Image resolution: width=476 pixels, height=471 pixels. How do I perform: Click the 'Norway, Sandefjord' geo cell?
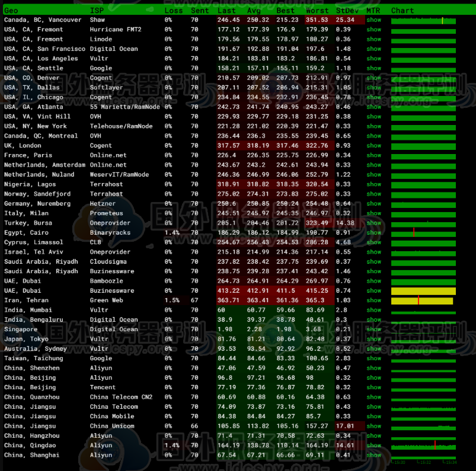pos(37,194)
